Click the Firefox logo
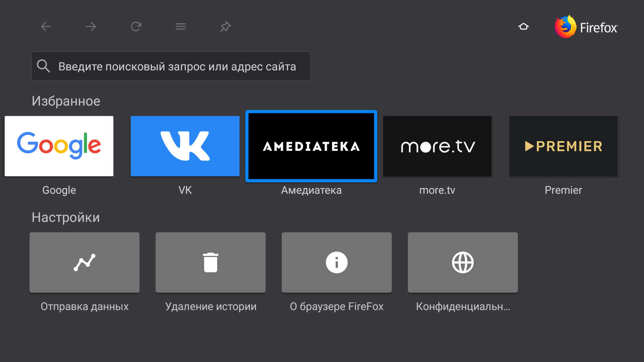This screenshot has height=362, width=644. click(x=586, y=27)
